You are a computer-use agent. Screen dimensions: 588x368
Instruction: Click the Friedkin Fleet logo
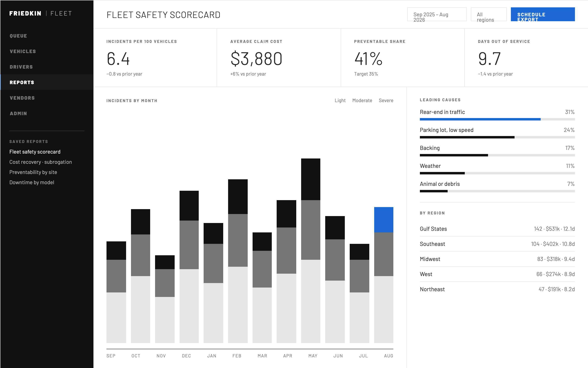41,13
